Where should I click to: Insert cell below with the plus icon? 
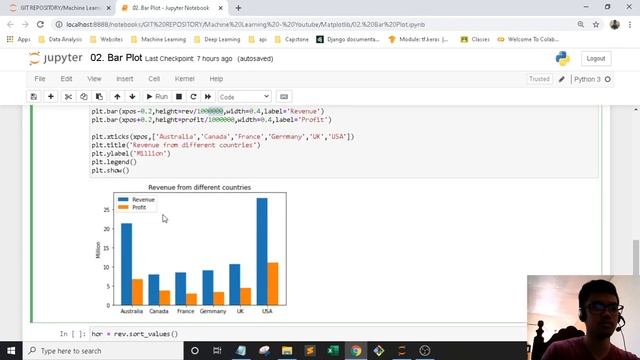[51, 97]
